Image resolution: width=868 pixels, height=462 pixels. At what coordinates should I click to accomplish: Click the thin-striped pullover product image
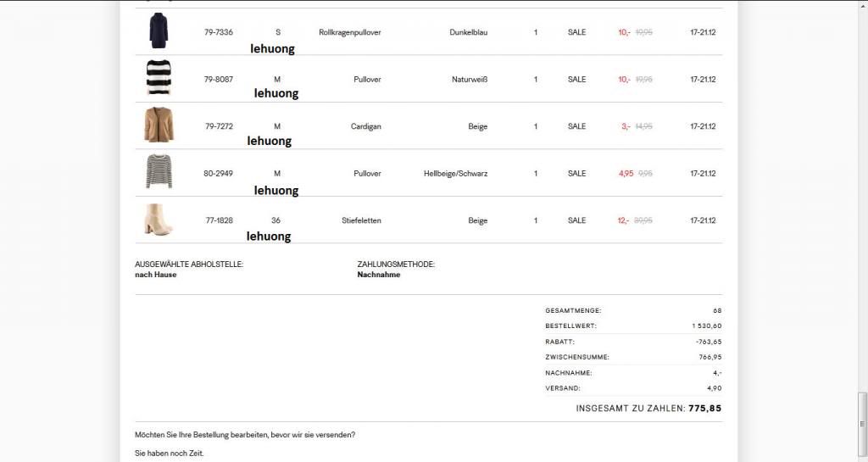tap(159, 172)
